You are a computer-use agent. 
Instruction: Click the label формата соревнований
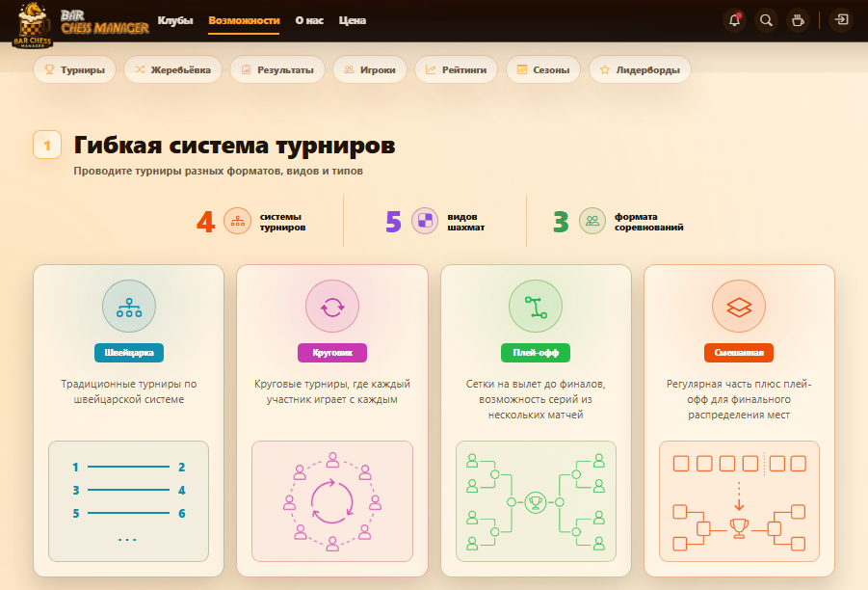(x=648, y=222)
